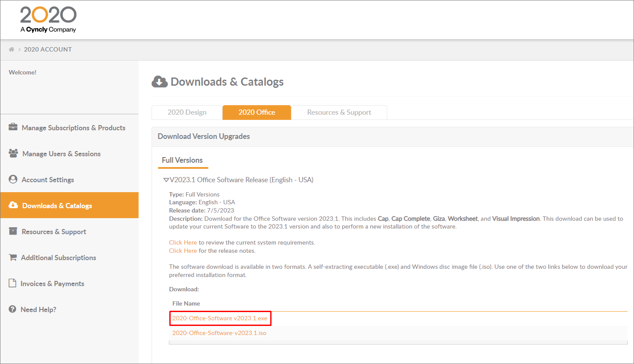Click Here link for release notes
This screenshot has height=364, width=634.
pyautogui.click(x=183, y=251)
